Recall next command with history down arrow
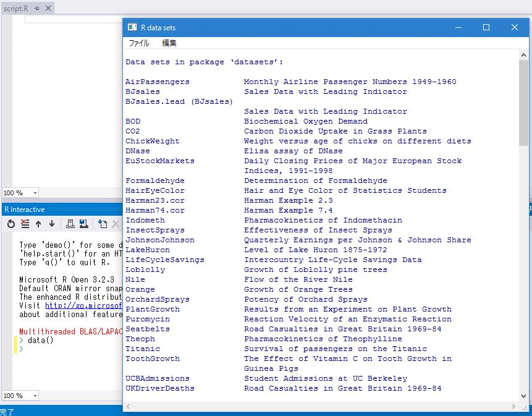Screen dimensions: 532x416 pos(53,224)
